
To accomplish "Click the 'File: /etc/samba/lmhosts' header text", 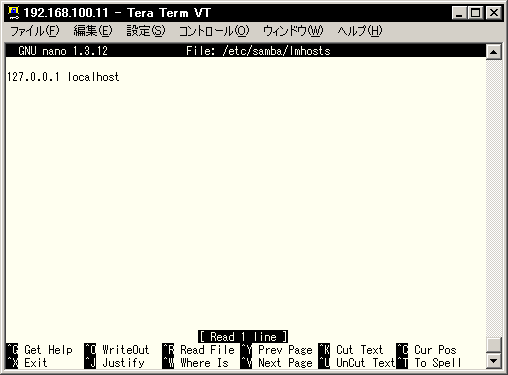I will [258, 51].
